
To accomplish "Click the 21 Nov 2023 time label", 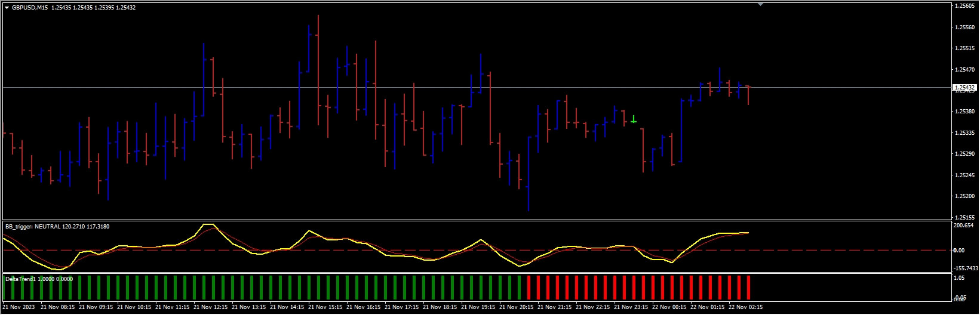I will point(18,308).
